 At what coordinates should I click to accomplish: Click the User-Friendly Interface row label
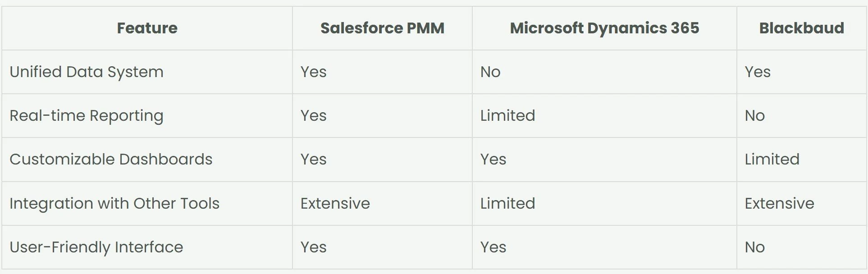click(x=96, y=247)
